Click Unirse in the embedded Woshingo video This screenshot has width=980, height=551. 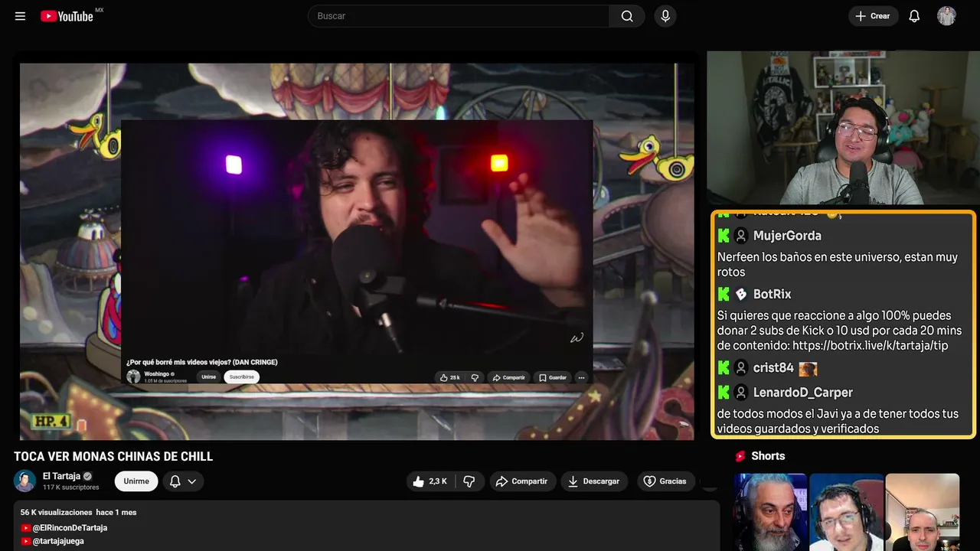coord(209,377)
